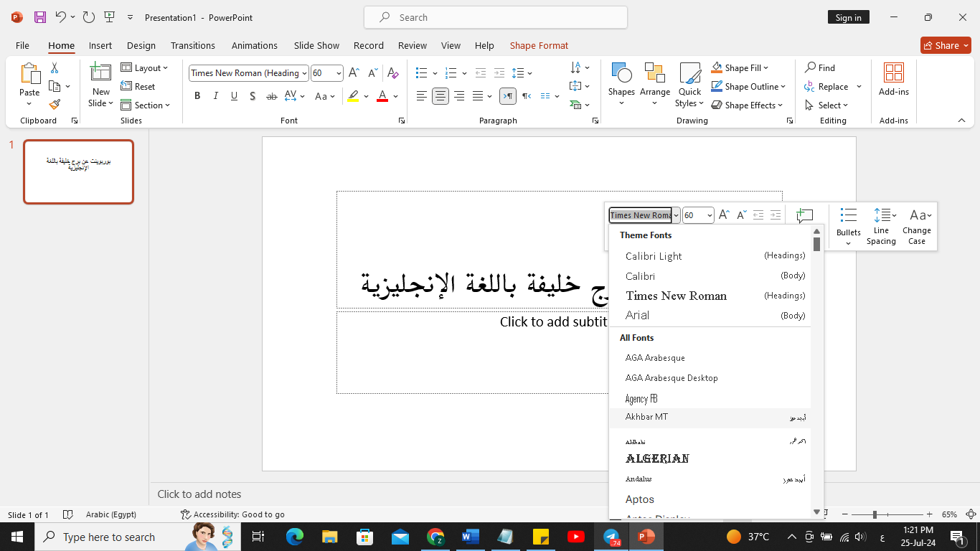Toggle Bold formatting
Screen dimensions: 980x551
(x=197, y=96)
